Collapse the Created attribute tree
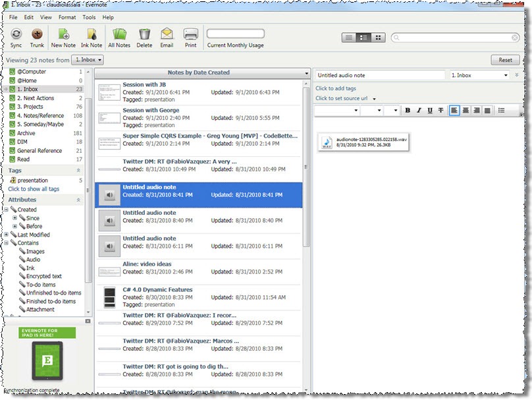532x400 pixels. [x=6, y=210]
